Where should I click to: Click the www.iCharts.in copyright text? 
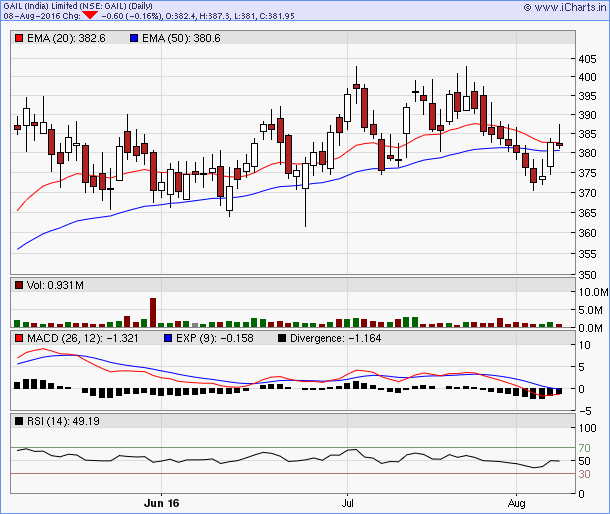(566, 7)
